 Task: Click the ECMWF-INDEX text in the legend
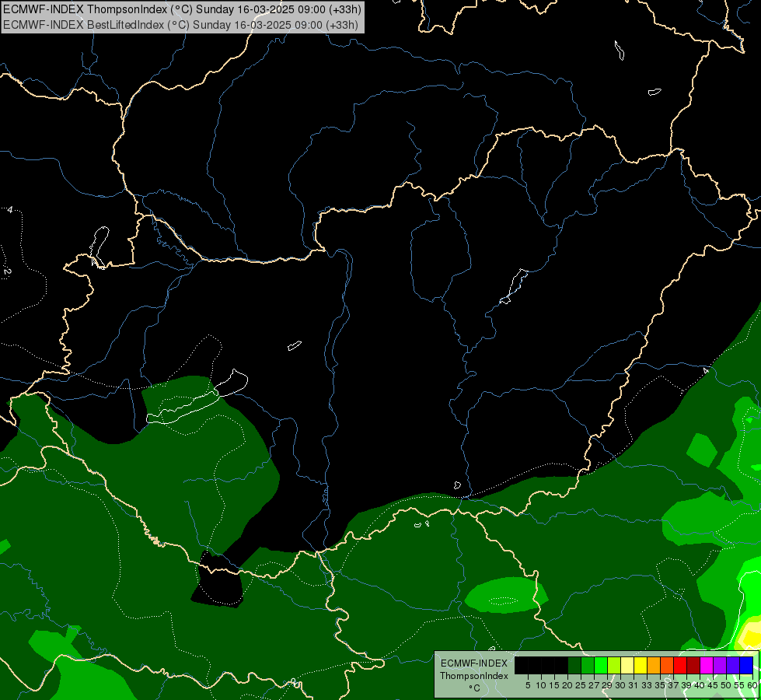tap(474, 663)
